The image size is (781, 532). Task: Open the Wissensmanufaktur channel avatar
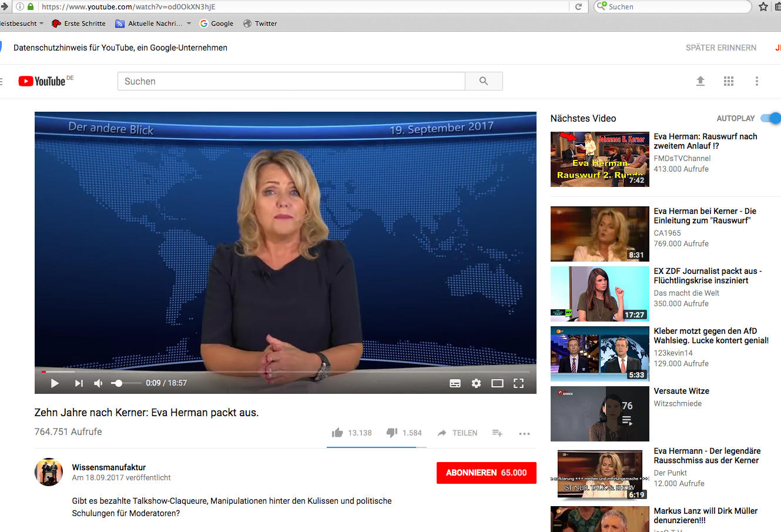pos(49,472)
